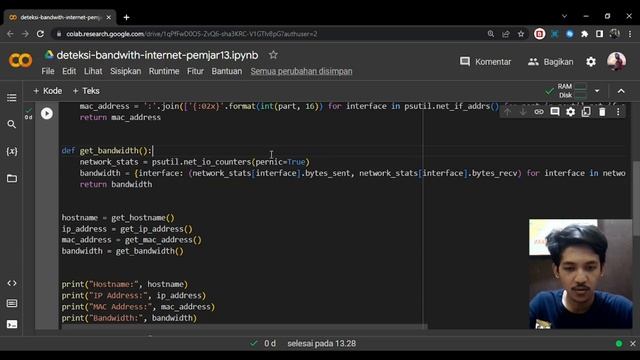Viewport: 640px width, 360px height.
Task: Open the File menu
Action: coord(48,71)
